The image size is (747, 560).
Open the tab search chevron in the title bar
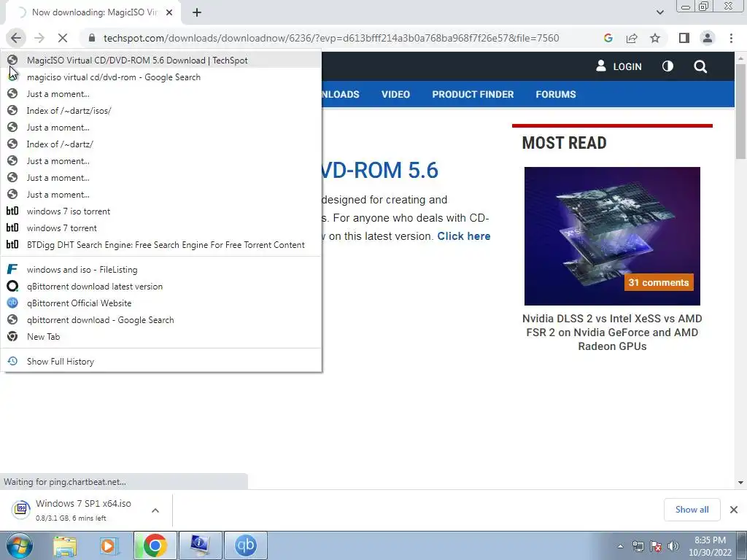(659, 12)
